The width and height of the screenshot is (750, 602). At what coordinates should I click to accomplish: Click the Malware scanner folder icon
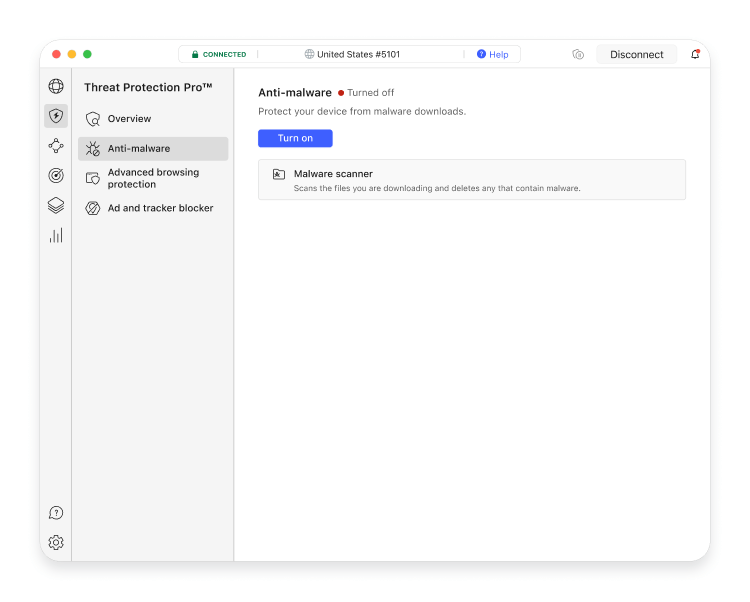pos(279,174)
